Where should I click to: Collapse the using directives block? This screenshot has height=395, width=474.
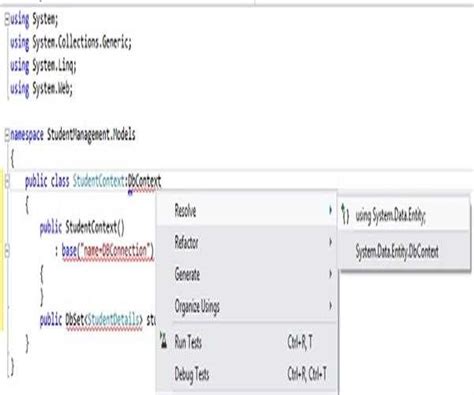point(7,20)
